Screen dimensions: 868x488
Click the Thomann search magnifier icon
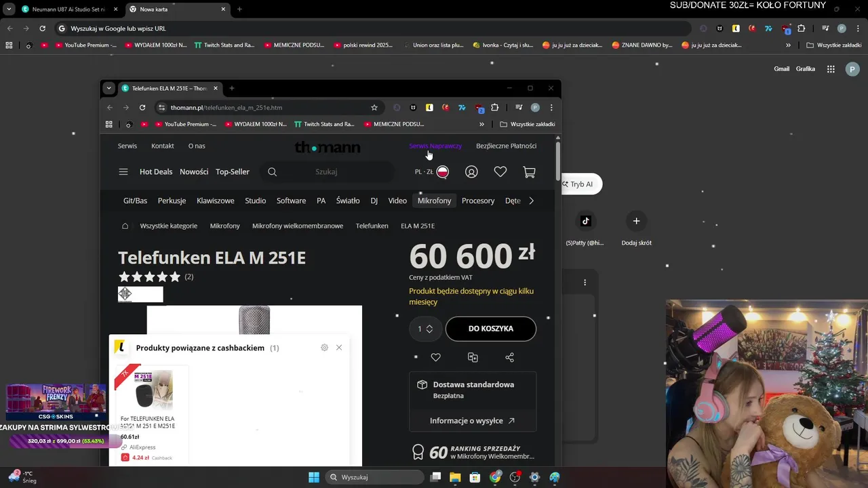tap(272, 172)
